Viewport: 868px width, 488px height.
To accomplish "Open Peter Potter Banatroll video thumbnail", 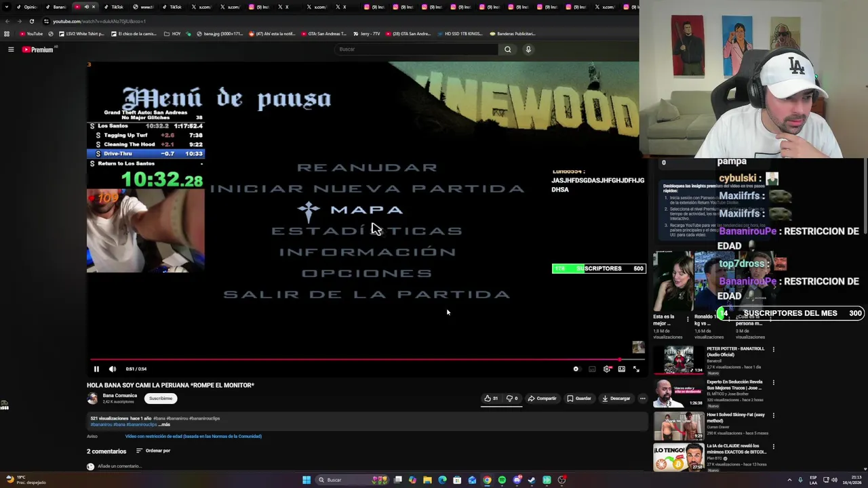I will [x=678, y=360].
